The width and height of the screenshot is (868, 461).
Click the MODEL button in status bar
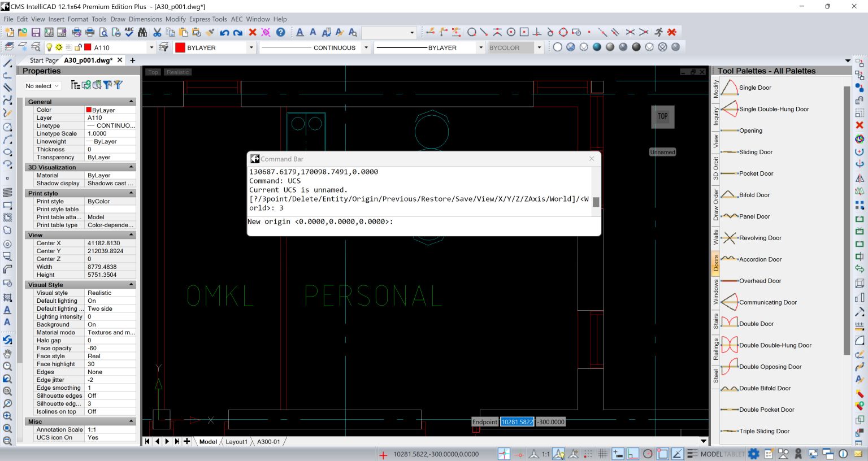pos(711,454)
